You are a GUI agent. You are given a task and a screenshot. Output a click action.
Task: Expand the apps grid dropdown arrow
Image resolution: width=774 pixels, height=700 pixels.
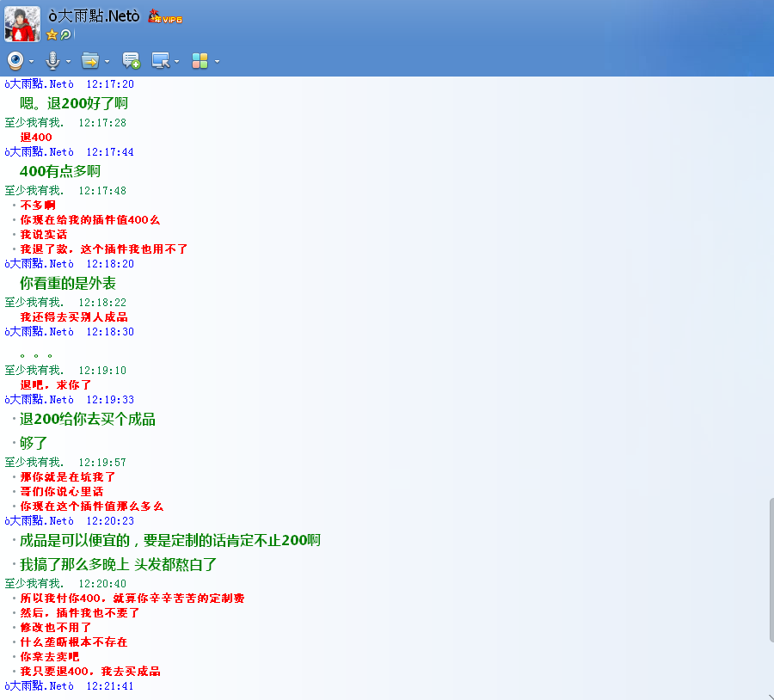click(218, 61)
